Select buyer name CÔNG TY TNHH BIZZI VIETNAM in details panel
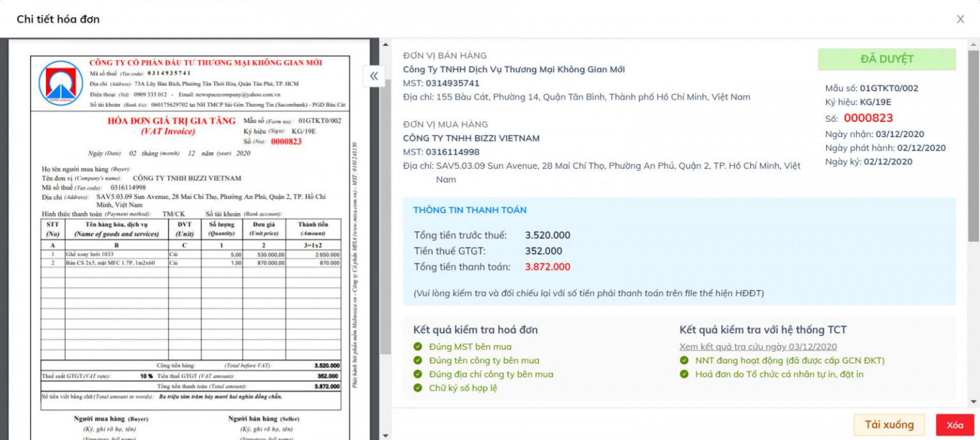Image resolution: width=980 pixels, height=440 pixels. (471, 138)
